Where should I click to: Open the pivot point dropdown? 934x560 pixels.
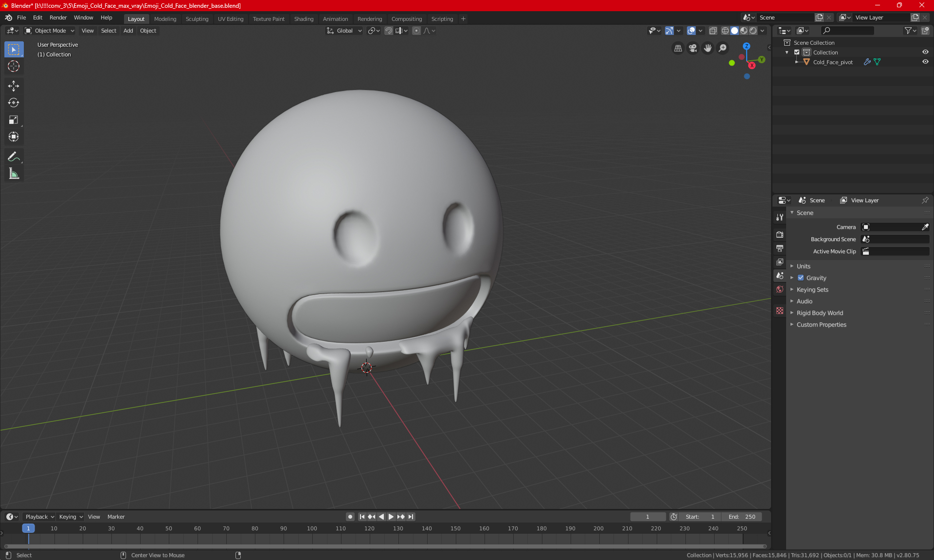pos(374,31)
